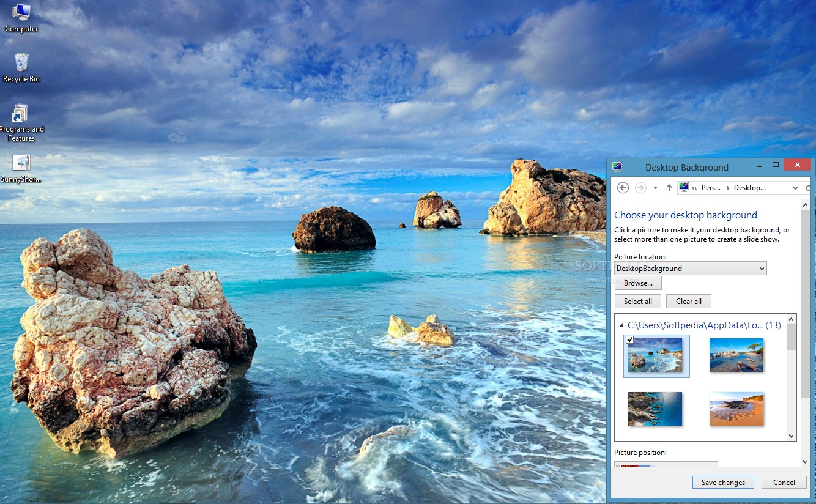Screen dimensions: 816x504
Task: Click Clear all button
Action: click(x=689, y=301)
